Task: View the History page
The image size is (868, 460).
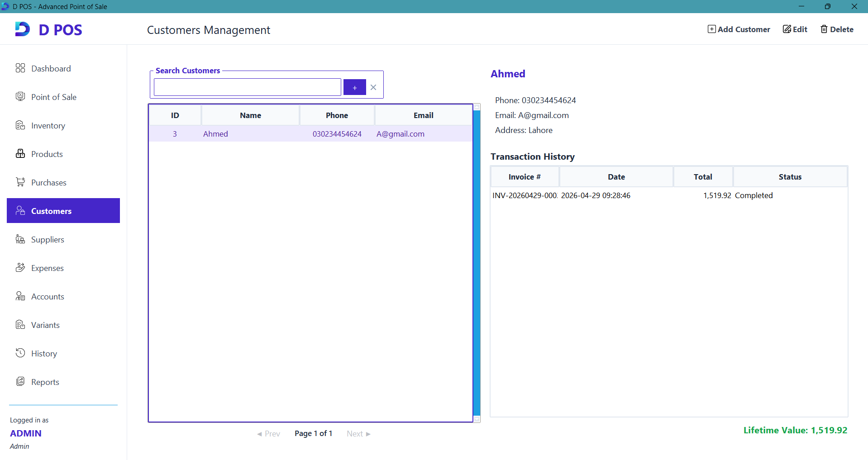Action: pyautogui.click(x=63, y=353)
